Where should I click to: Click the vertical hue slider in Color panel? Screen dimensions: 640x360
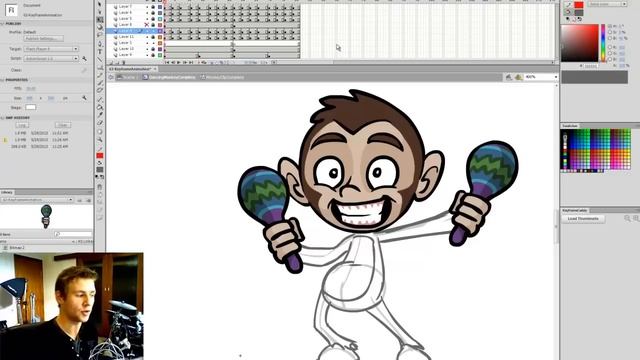coord(603,43)
